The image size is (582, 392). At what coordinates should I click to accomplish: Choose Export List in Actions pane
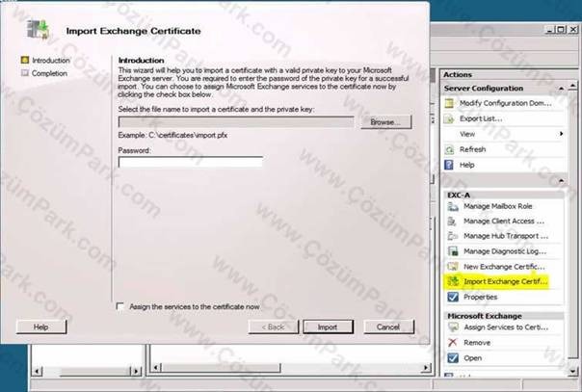(481, 118)
